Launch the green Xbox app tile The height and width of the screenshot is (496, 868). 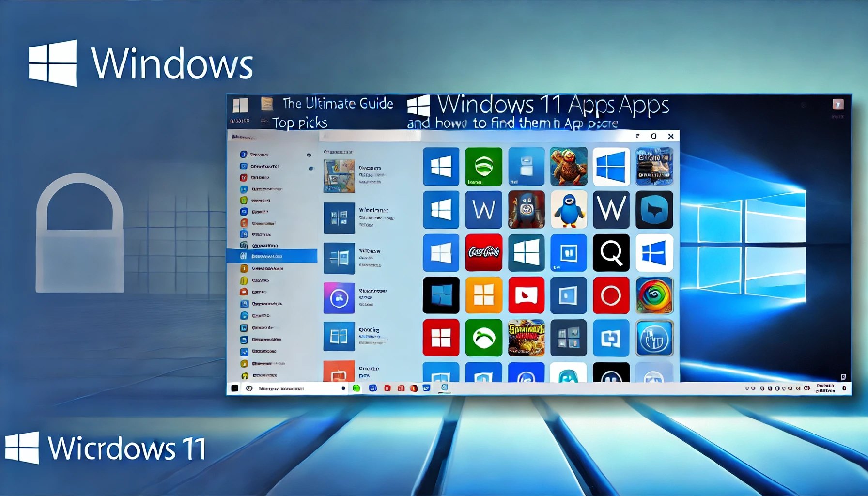(483, 338)
